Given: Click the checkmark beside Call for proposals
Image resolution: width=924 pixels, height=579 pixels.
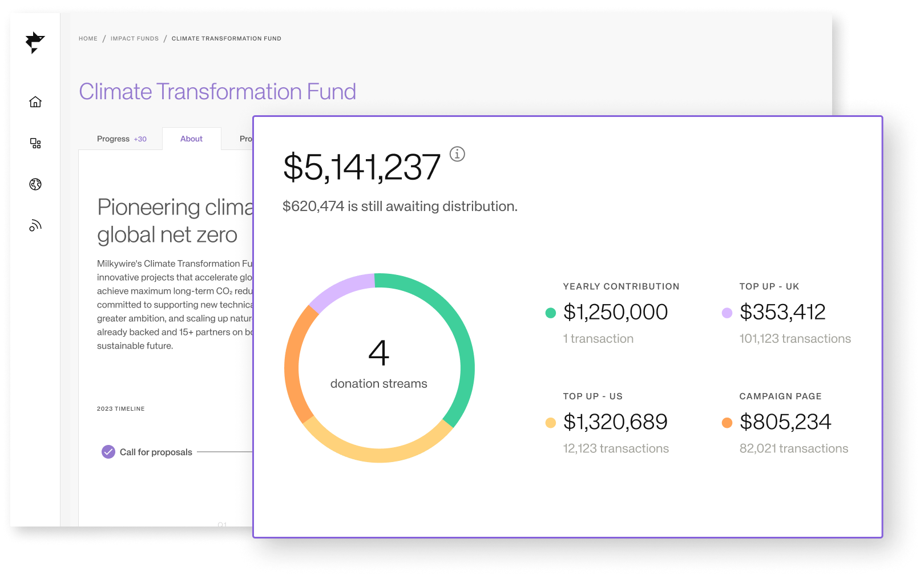Looking at the screenshot, I should point(108,451).
